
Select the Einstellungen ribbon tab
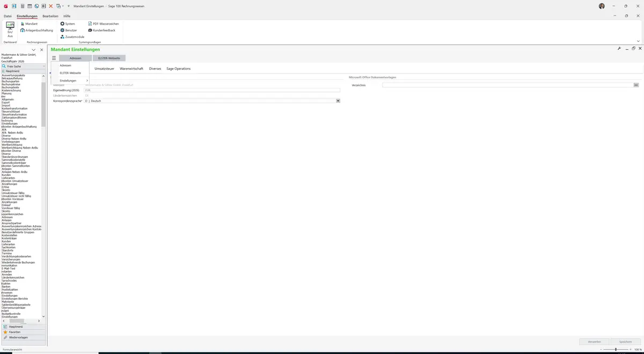[x=27, y=16]
